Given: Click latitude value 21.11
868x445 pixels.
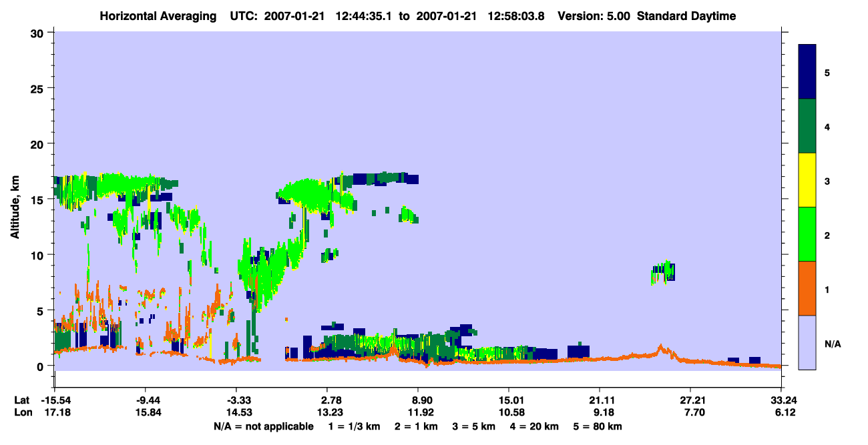Looking at the screenshot, I should coord(600,400).
